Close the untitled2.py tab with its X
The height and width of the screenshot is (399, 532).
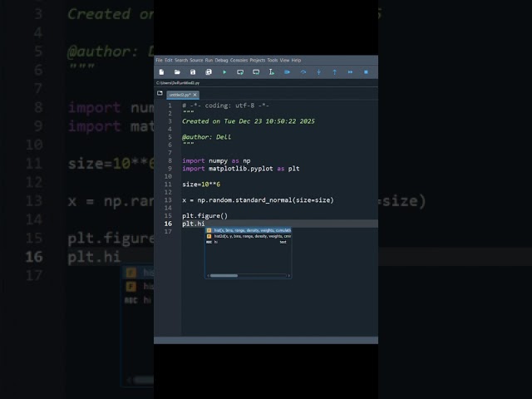195,95
